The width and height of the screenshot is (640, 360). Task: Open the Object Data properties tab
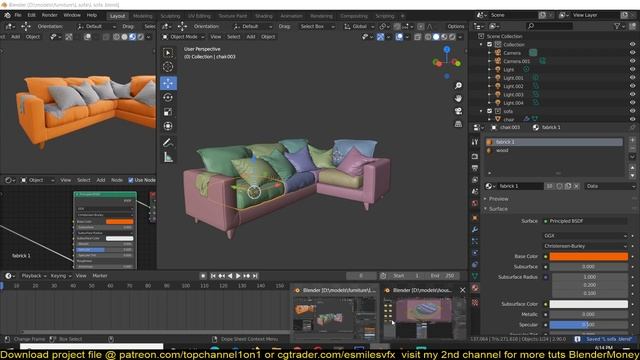coord(475,276)
